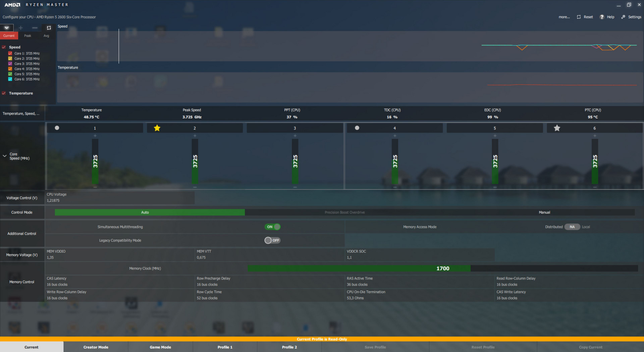644x352 pixels.
Task: Open Settings via the wrench icon
Action: (623, 17)
